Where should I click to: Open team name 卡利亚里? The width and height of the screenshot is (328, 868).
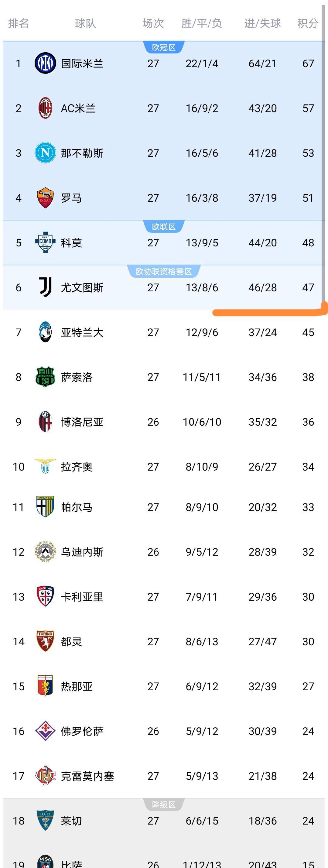tap(82, 597)
